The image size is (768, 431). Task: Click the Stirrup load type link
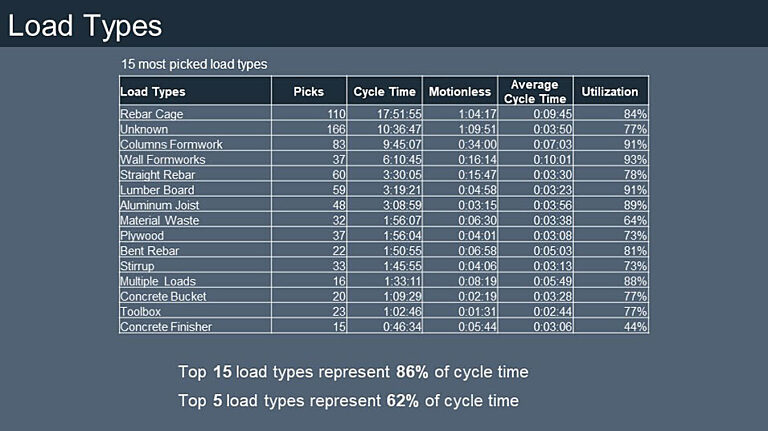tap(137, 266)
